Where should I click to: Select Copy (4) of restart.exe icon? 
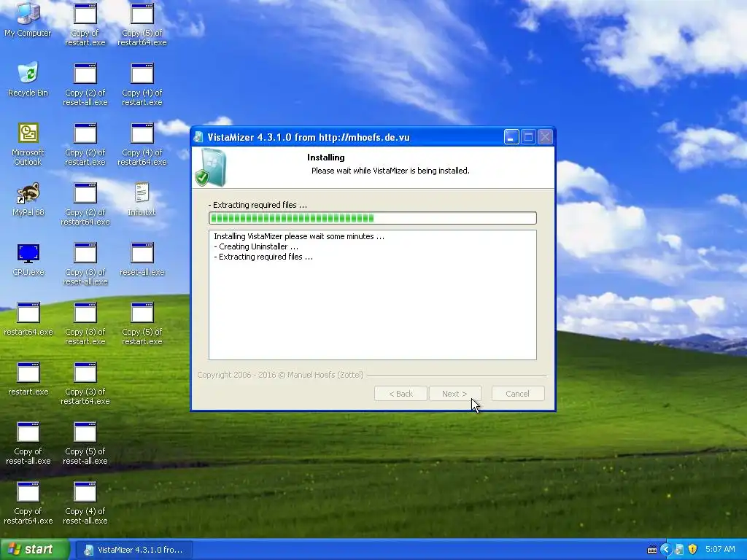point(142,85)
